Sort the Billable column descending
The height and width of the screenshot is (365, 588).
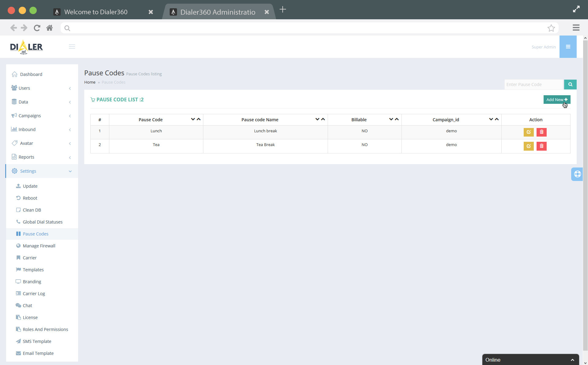391,119
